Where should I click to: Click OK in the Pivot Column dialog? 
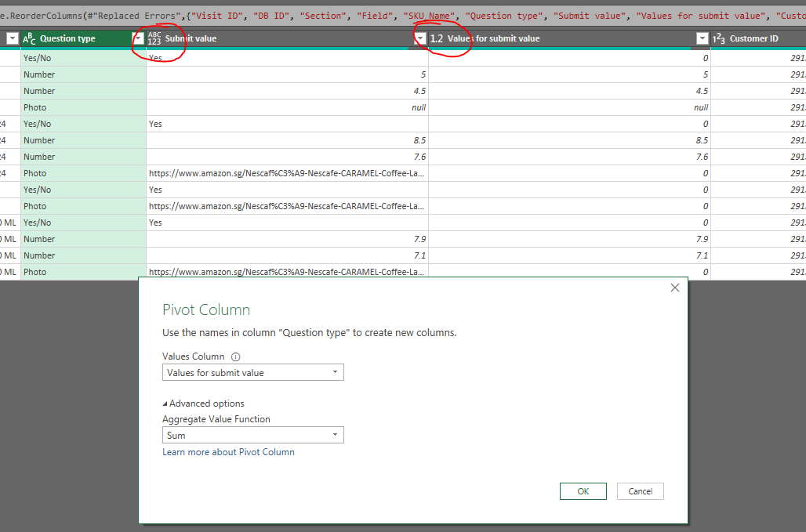pyautogui.click(x=583, y=491)
